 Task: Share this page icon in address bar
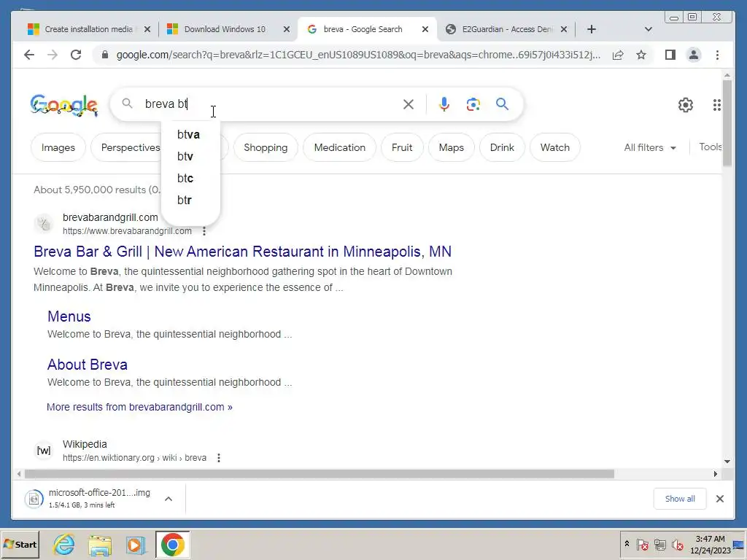point(618,55)
